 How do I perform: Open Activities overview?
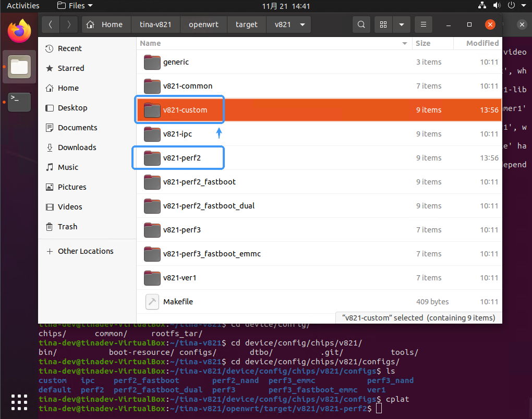[x=23, y=6]
